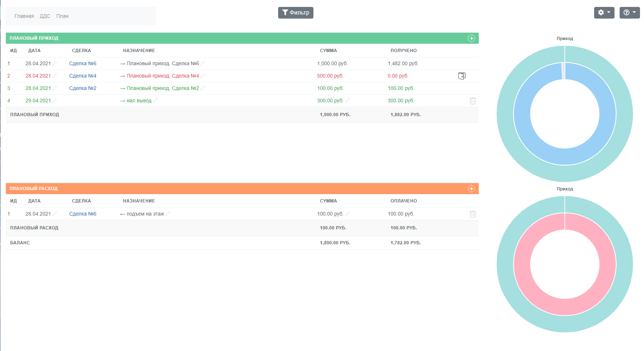
Task: Edit the 300.00 руб. income sum
Action: tap(347, 100)
